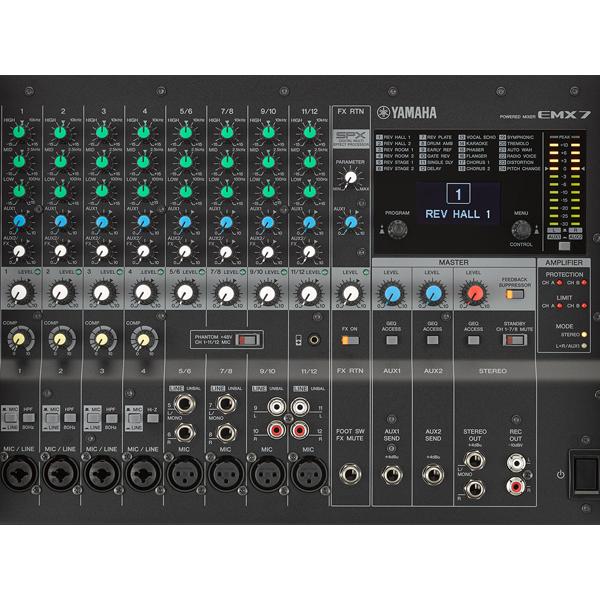
Task: Click the channel 9 white RCA input
Action: click(x=276, y=406)
